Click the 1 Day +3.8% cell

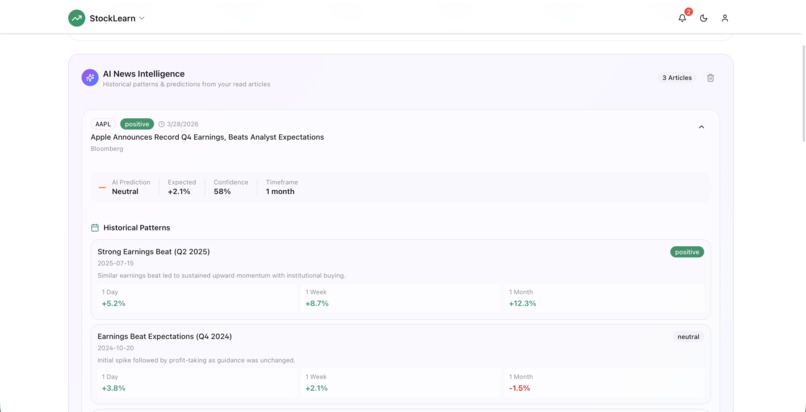pyautogui.click(x=197, y=383)
